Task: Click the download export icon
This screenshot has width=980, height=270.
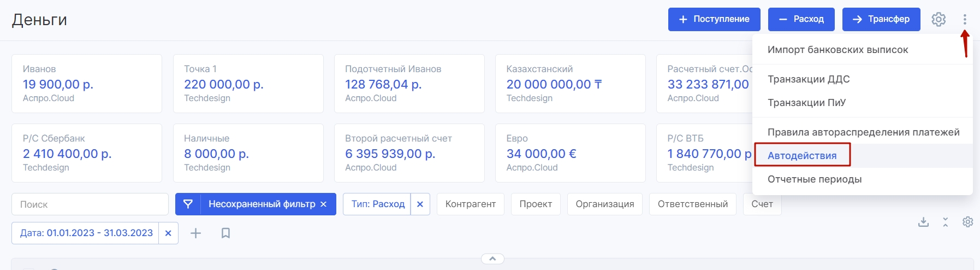Action: pyautogui.click(x=923, y=222)
